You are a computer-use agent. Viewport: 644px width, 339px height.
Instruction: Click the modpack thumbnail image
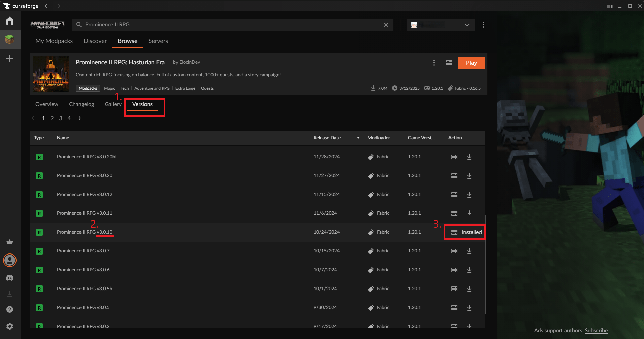point(51,74)
